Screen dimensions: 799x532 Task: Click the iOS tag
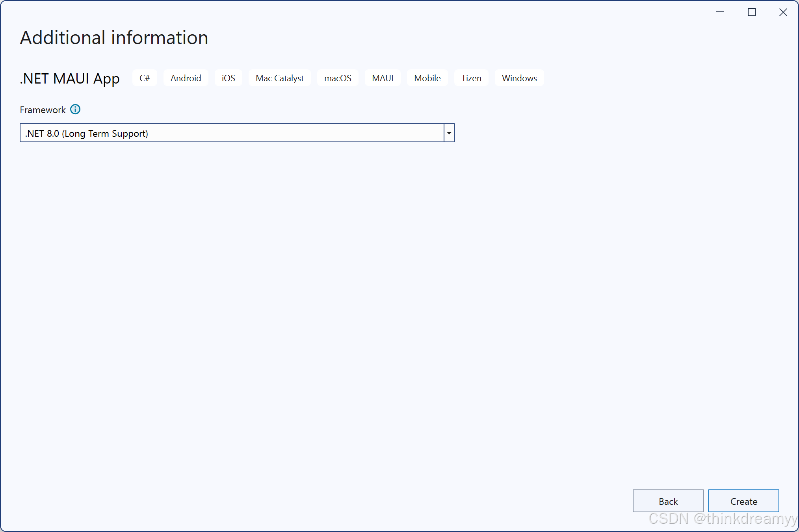(228, 78)
